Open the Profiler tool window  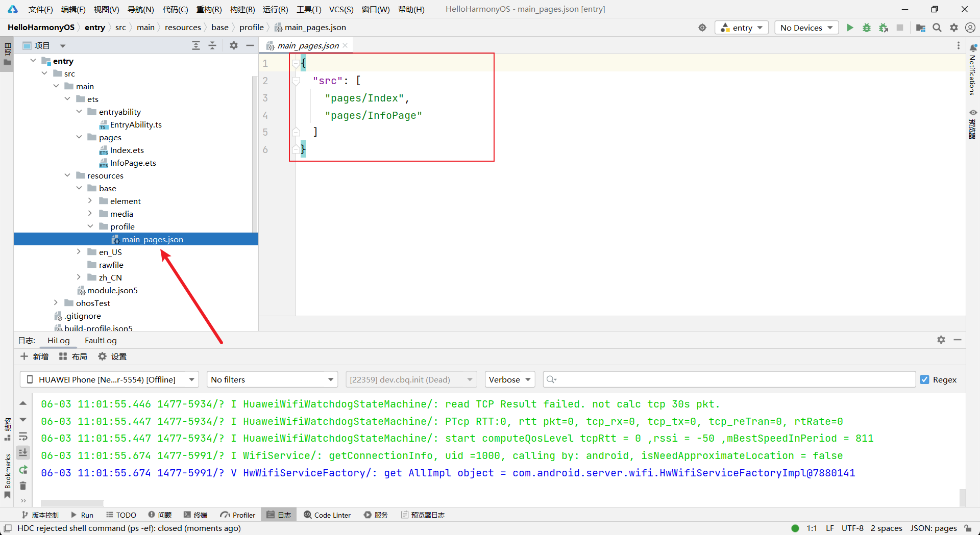pos(238,515)
